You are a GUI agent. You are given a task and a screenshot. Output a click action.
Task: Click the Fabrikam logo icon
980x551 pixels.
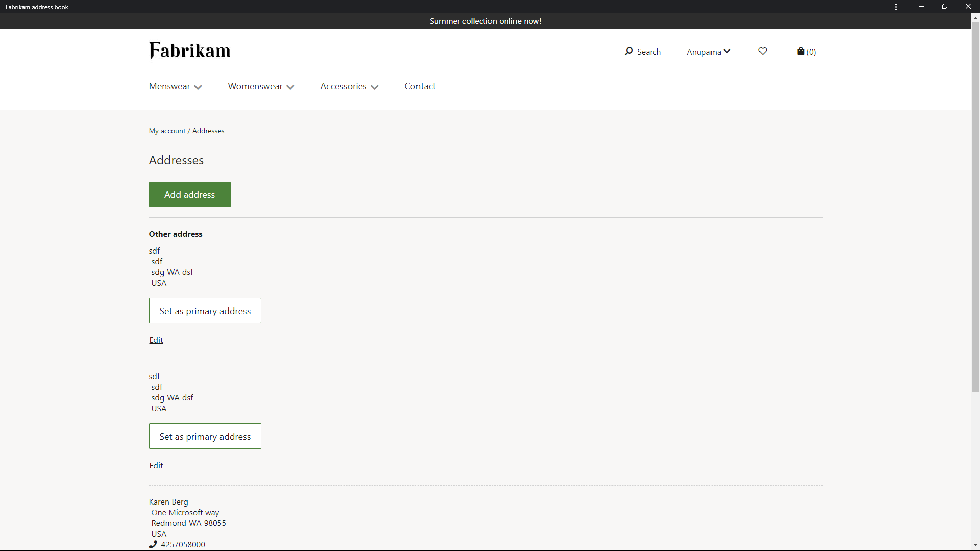coord(190,51)
